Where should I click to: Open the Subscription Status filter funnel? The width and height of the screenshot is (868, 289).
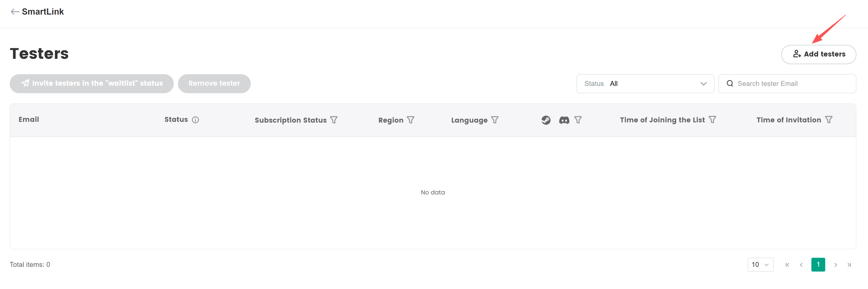[x=334, y=120]
